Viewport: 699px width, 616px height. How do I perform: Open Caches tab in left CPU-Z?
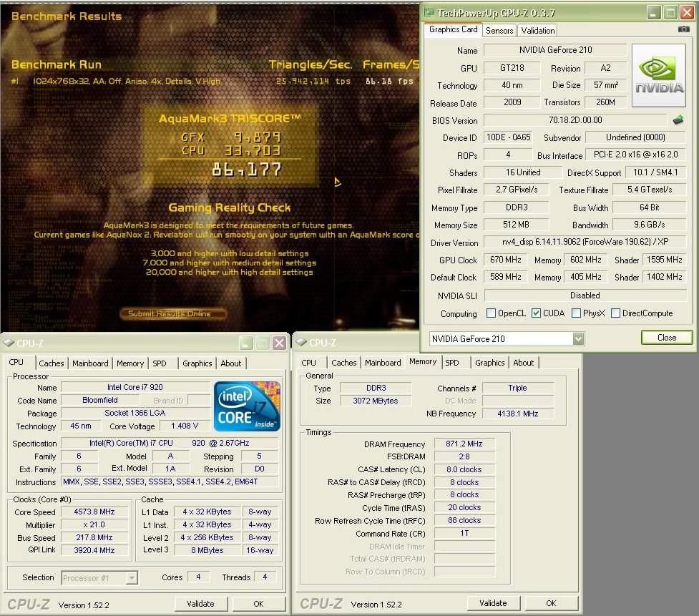coord(52,363)
